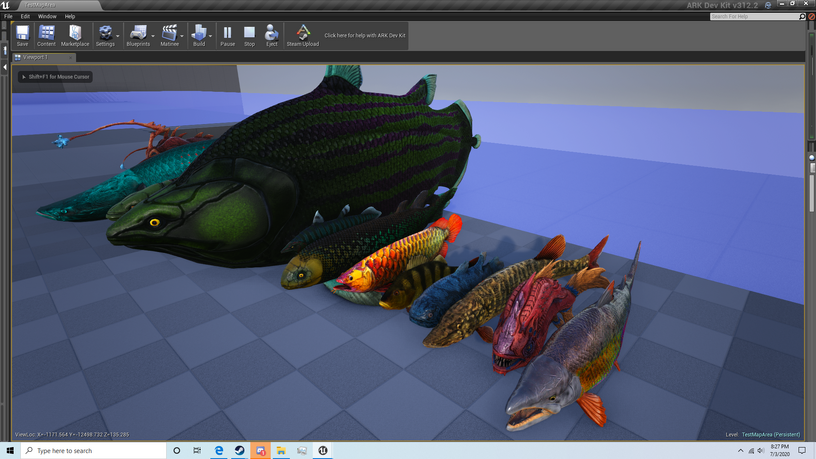Open the Window menu
Screen dimensions: 816x459
pos(47,16)
